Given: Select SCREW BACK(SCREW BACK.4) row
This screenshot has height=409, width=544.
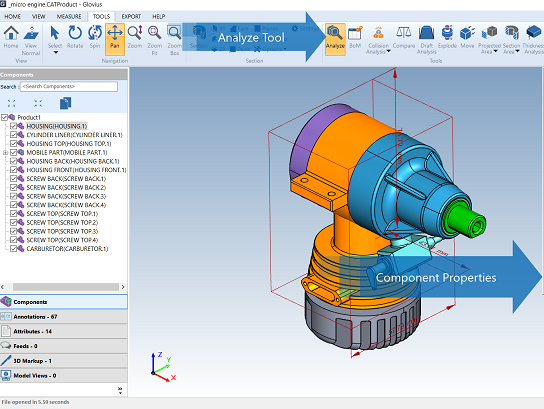Looking at the screenshot, I should pos(66,205).
